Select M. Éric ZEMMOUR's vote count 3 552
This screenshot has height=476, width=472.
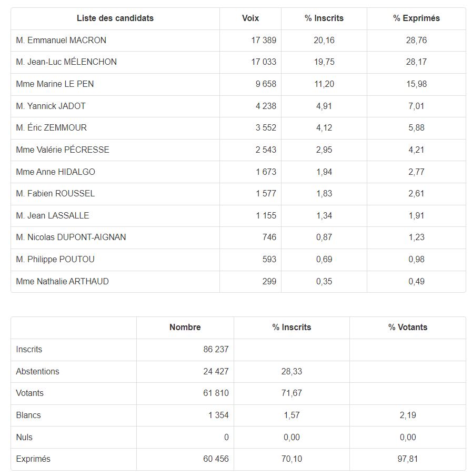click(x=266, y=128)
